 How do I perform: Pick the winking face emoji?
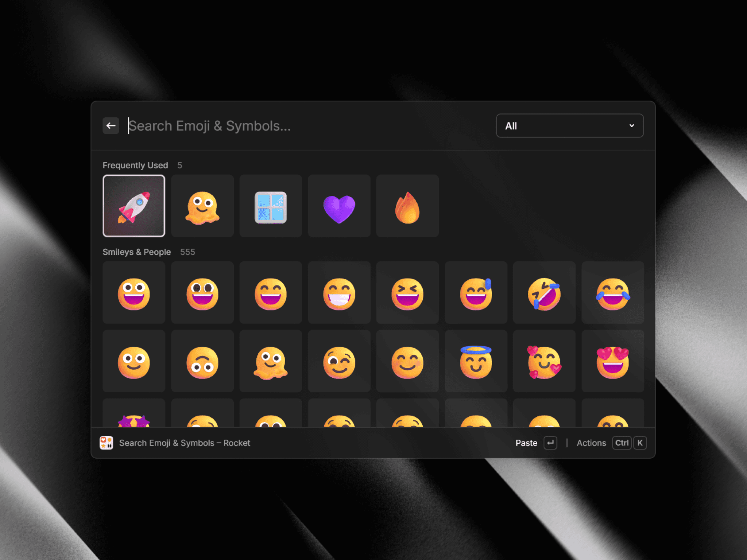(x=339, y=361)
